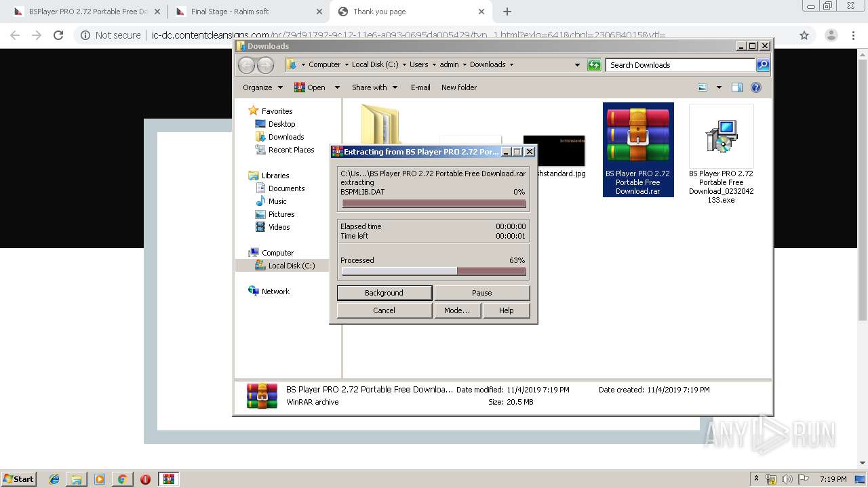The image size is (868, 488).
Task: Click the search magnifier icon in Explorer
Action: [x=763, y=65]
